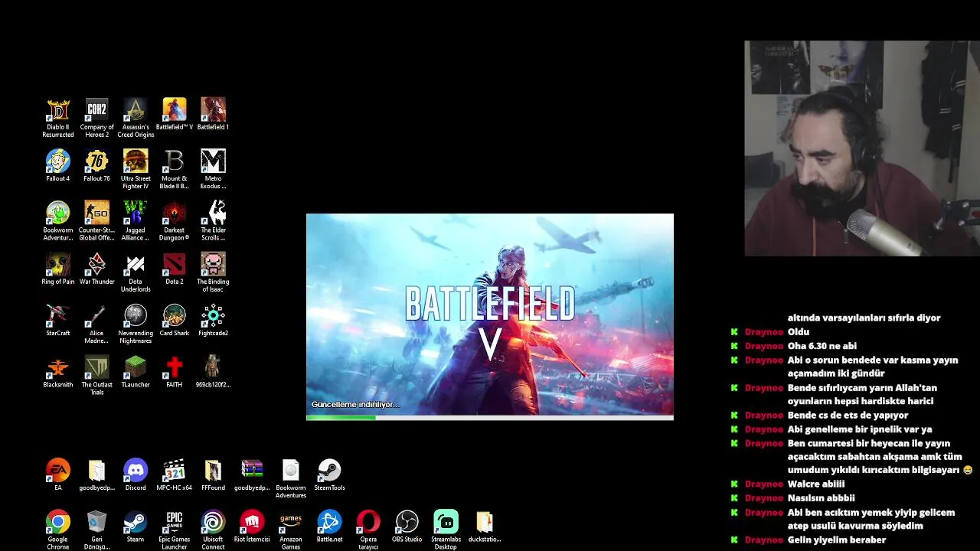Open Epic Games Launcher icon
This screenshot has width=980, height=551.
174,530
